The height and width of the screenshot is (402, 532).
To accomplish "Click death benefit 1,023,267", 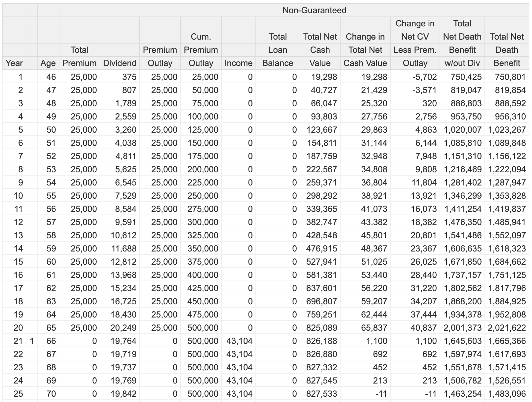I will 507,130.
